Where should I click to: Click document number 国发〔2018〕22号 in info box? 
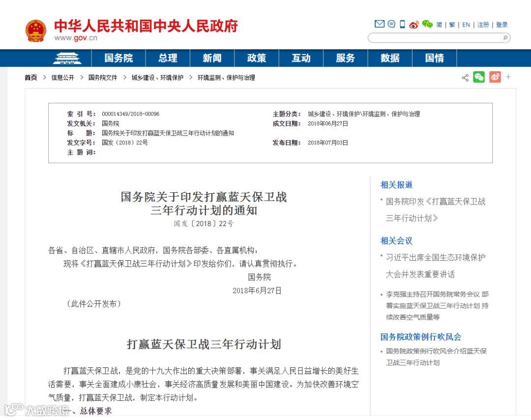[124, 143]
